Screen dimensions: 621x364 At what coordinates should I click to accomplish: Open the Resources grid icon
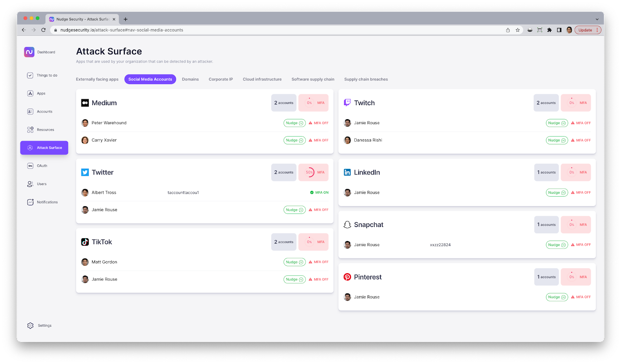[x=30, y=130]
